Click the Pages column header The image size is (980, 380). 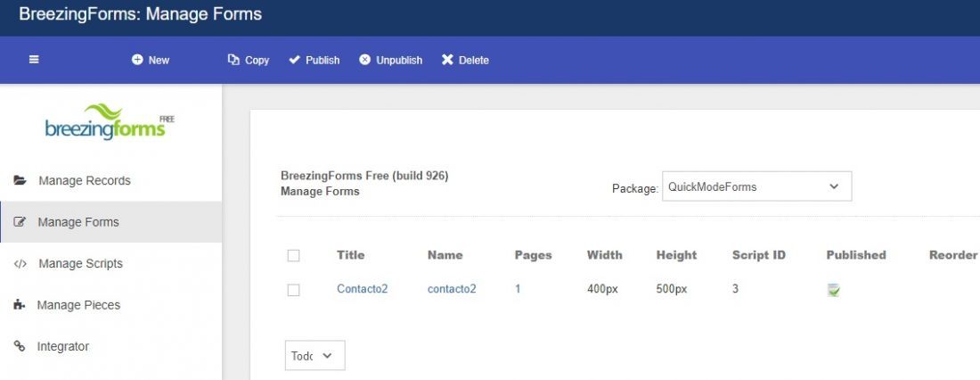(x=533, y=255)
